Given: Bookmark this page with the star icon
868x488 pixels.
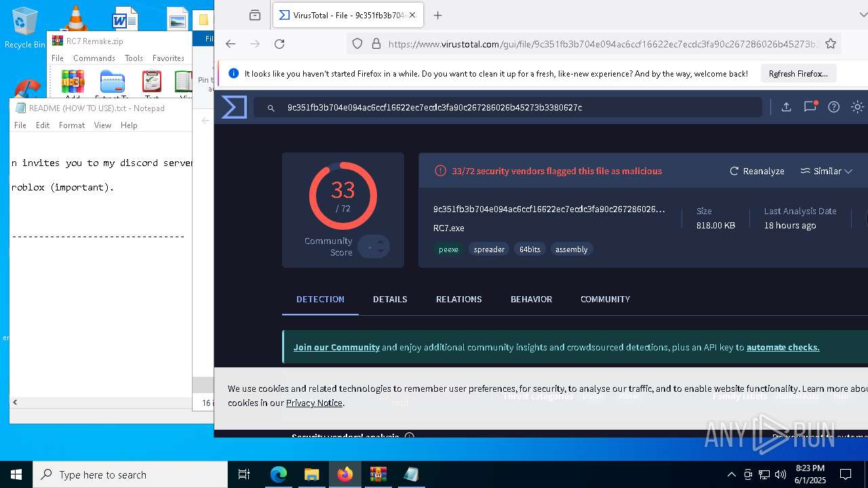Looking at the screenshot, I should coord(831,44).
